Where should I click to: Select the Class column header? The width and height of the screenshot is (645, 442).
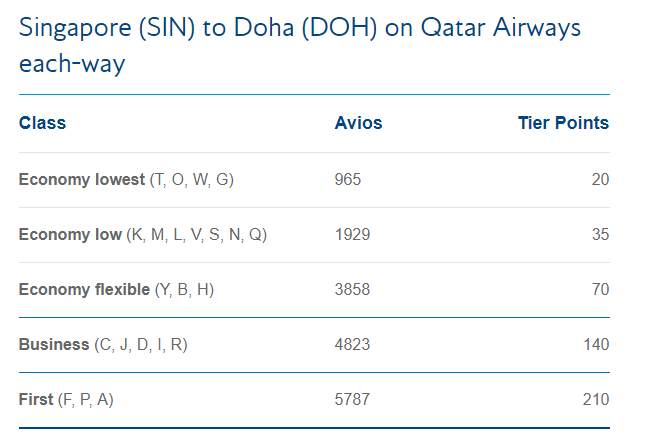[42, 123]
